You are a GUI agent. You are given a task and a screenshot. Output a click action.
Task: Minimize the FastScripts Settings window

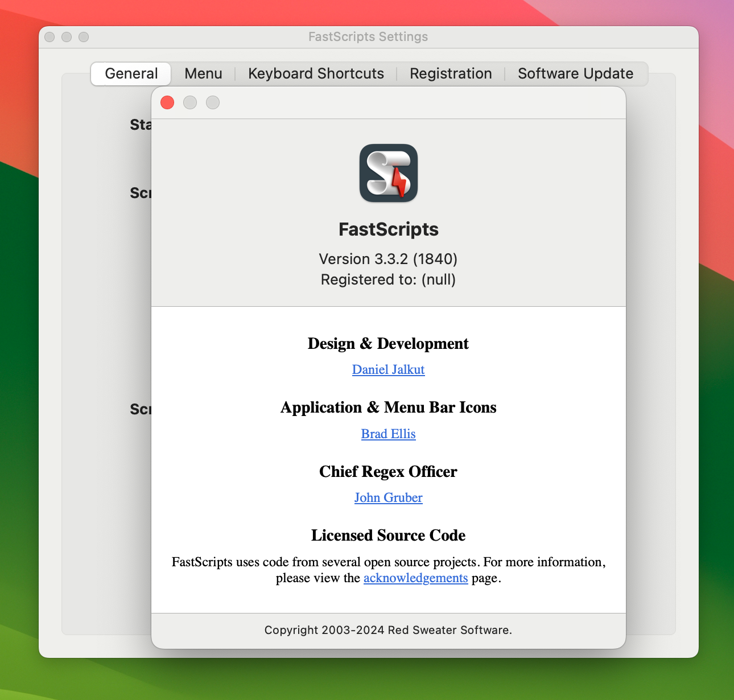click(x=67, y=36)
